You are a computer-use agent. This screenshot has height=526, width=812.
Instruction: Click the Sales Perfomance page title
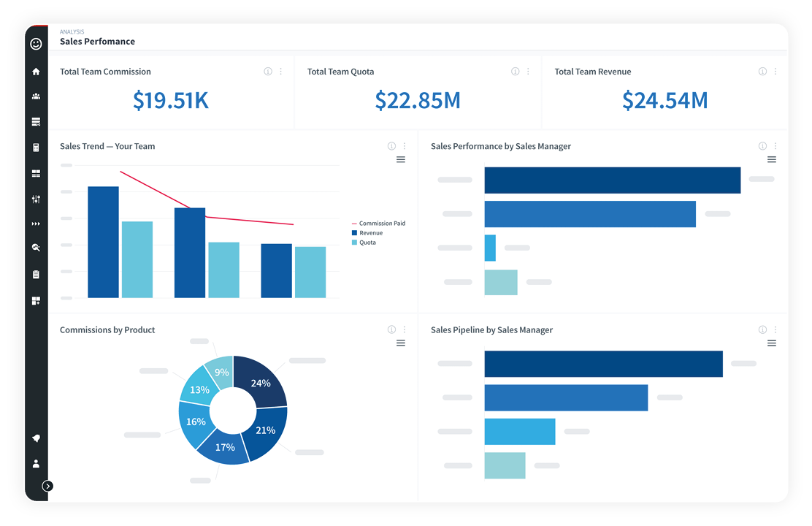97,42
